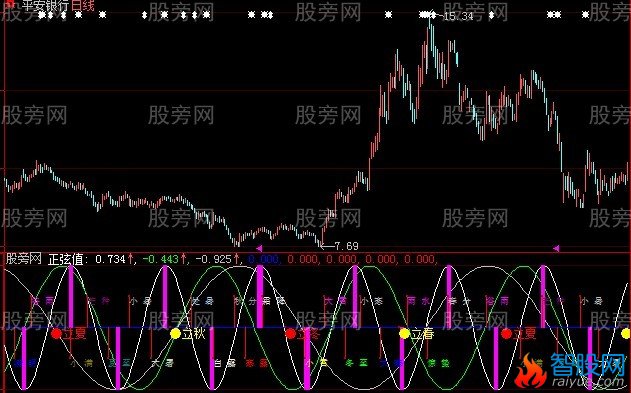Click the green -0.443 sine value
This screenshot has height=393, width=631.
coord(161,259)
